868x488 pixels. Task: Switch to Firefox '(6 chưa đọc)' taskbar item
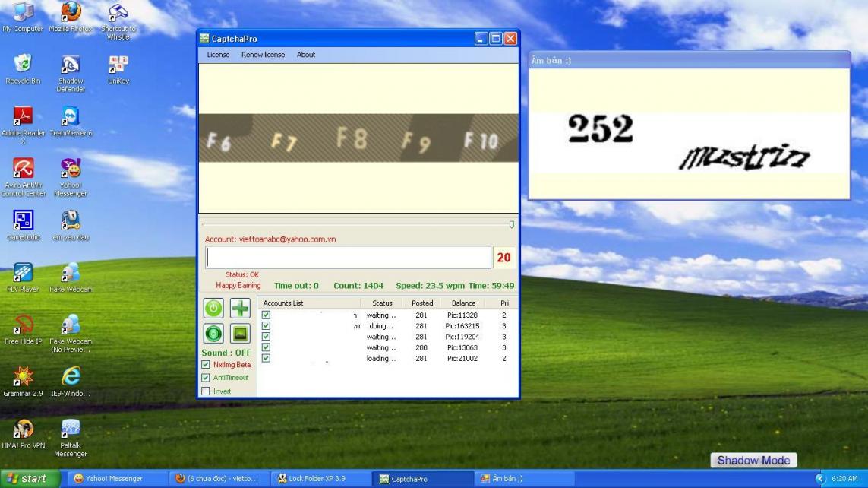tap(220, 479)
